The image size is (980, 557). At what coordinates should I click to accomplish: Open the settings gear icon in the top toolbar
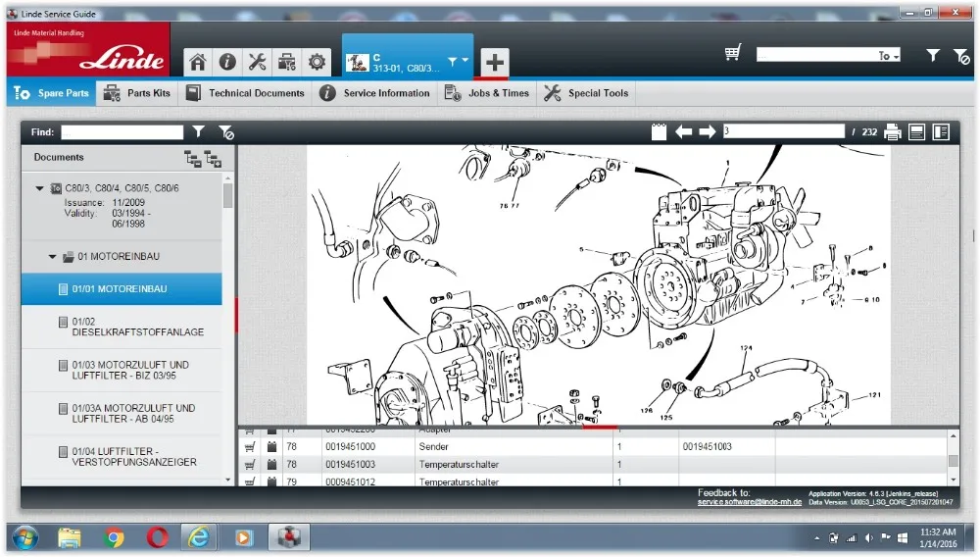317,62
